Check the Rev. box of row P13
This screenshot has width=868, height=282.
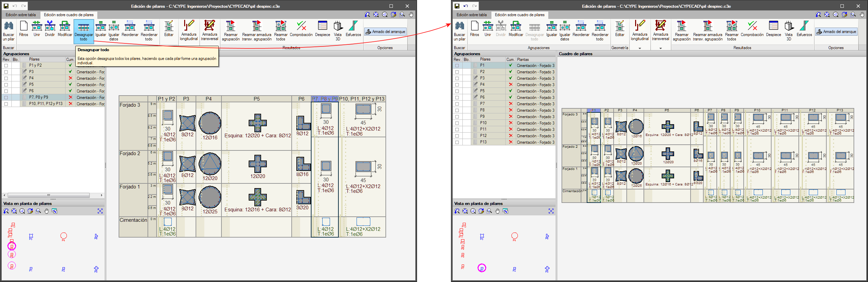(x=457, y=142)
